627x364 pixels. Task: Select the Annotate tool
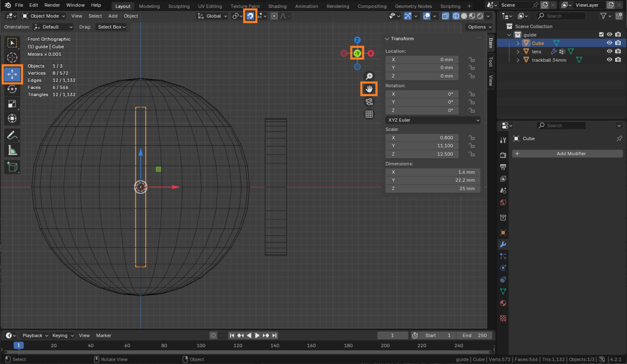pyautogui.click(x=12, y=135)
